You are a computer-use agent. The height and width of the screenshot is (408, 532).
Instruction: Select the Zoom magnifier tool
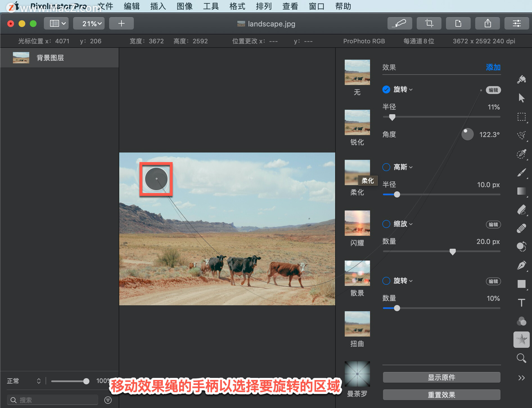click(x=522, y=358)
